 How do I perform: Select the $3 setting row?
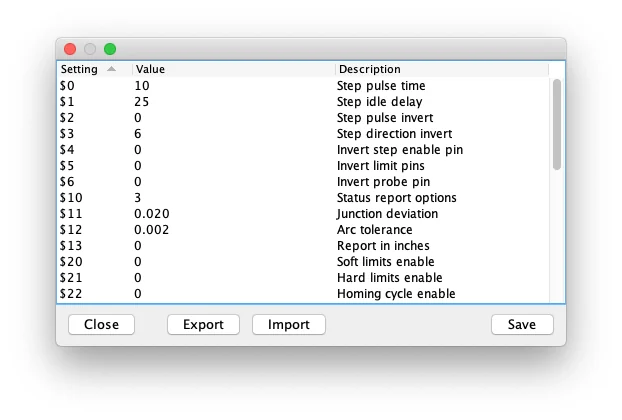click(x=303, y=134)
